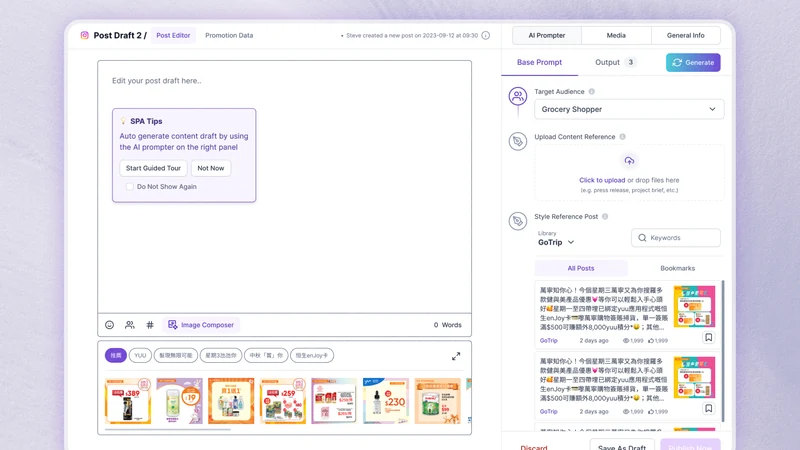Bookmark the second GoTrip reference post
The image size is (800, 450).
pyautogui.click(x=709, y=408)
